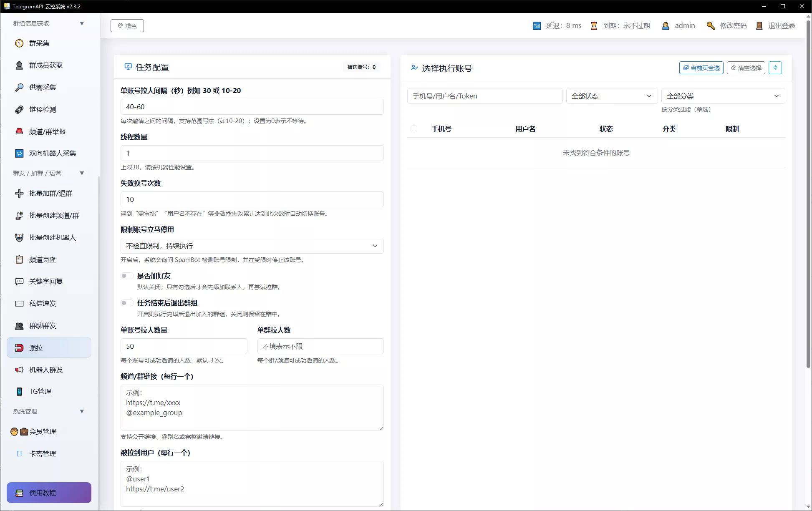Click 退出登录 to log out

click(x=782, y=26)
